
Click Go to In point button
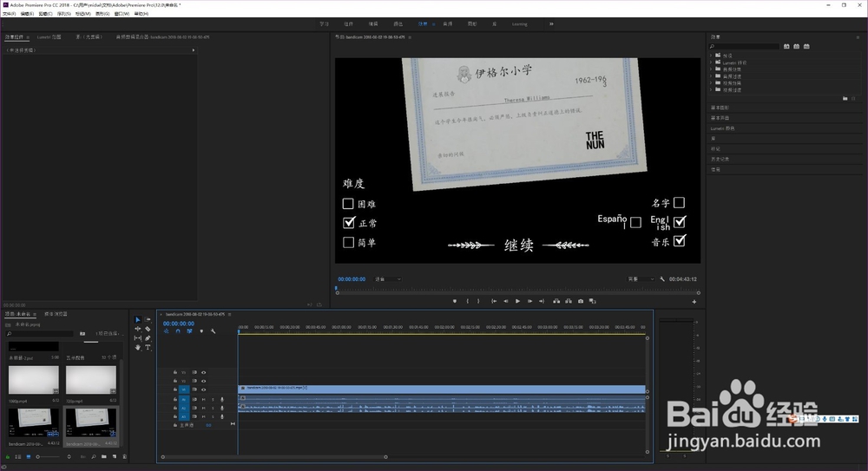[x=494, y=301]
